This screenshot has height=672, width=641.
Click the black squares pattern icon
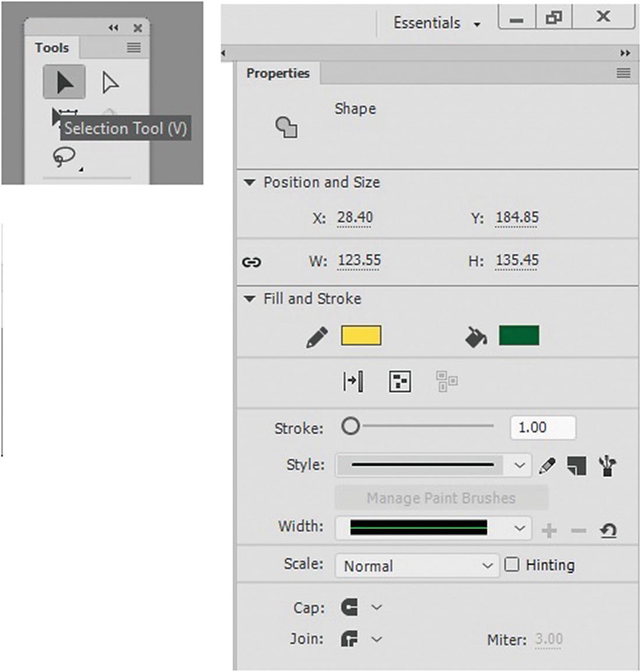(400, 381)
